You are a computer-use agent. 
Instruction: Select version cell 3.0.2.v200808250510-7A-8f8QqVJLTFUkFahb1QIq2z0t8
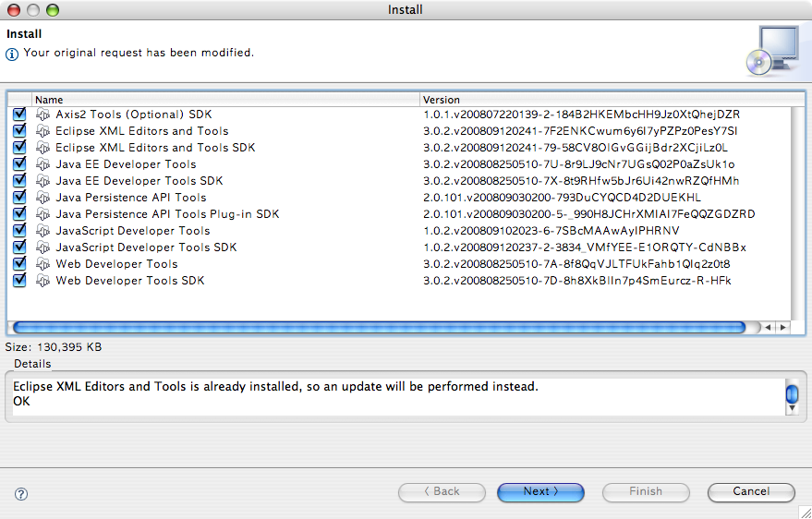[576, 264]
